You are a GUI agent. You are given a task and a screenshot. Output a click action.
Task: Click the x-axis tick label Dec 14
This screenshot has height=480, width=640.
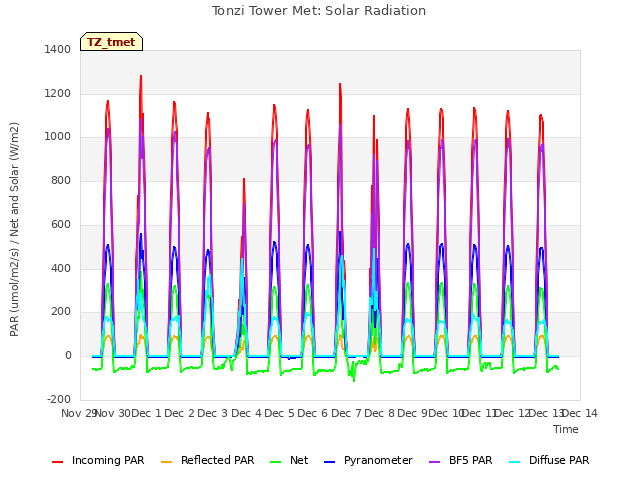pos(580,413)
